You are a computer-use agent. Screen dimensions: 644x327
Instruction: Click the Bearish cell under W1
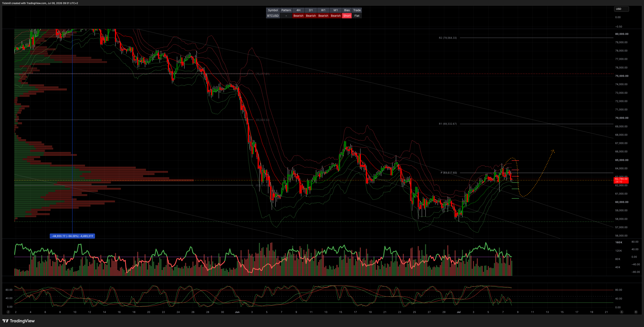323,16
